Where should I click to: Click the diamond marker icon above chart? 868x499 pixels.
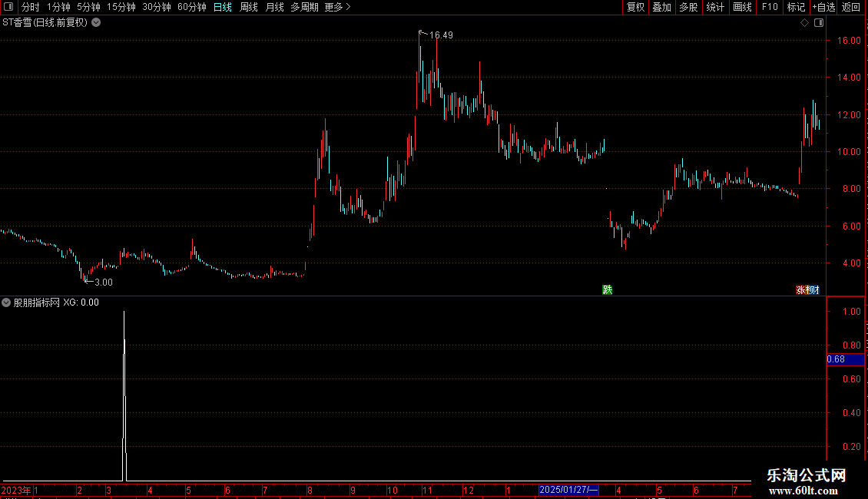[805, 23]
